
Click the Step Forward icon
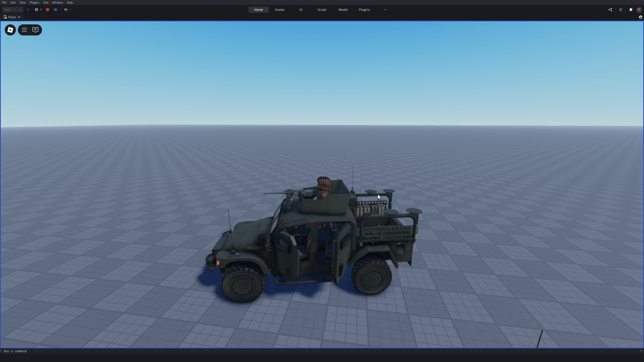click(66, 9)
